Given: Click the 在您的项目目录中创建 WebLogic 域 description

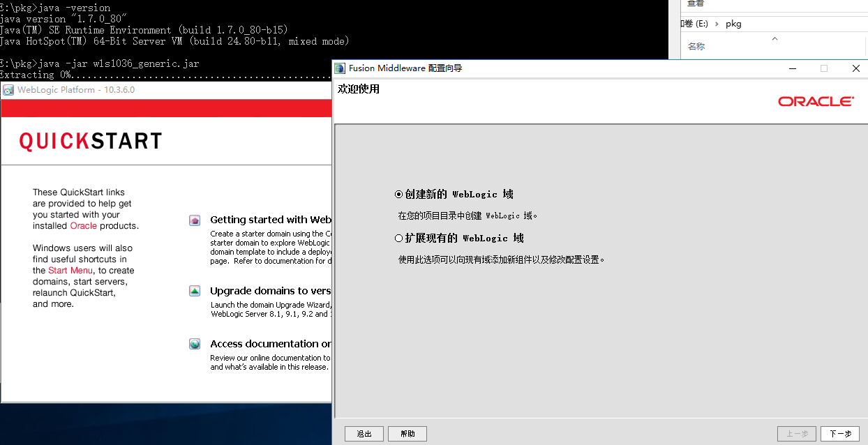Looking at the screenshot, I should (x=468, y=216).
